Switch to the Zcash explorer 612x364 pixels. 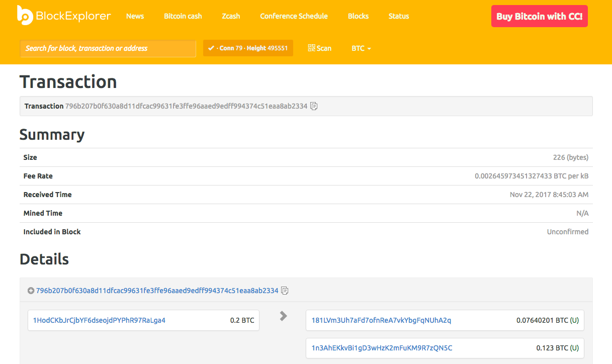click(x=231, y=16)
